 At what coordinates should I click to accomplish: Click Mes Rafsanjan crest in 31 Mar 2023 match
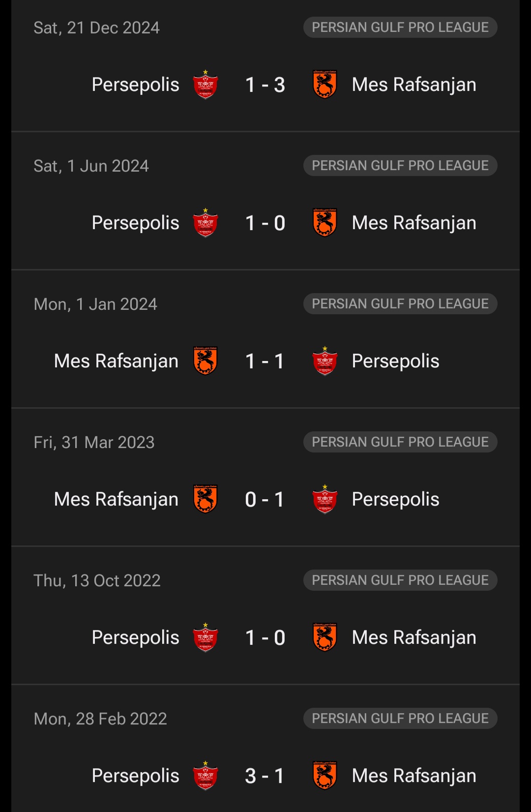pos(206,499)
